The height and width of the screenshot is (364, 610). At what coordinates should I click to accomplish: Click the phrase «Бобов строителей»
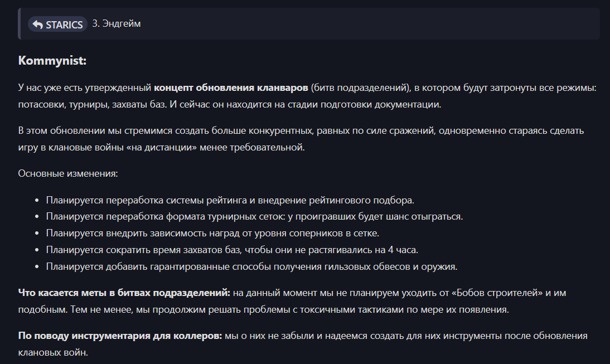(497, 293)
